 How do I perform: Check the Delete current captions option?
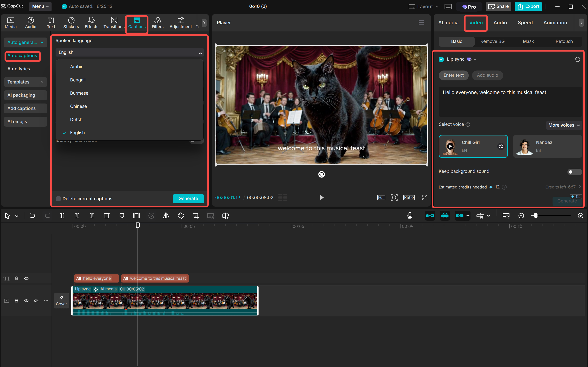coord(58,199)
